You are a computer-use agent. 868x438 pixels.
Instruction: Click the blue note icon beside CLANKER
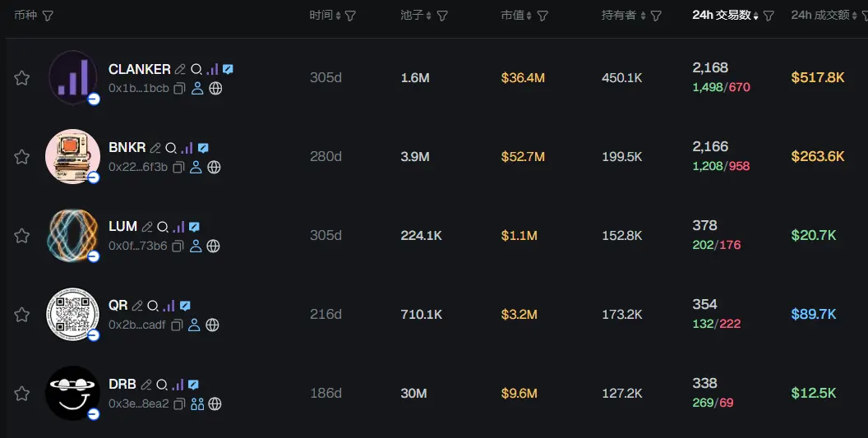228,70
